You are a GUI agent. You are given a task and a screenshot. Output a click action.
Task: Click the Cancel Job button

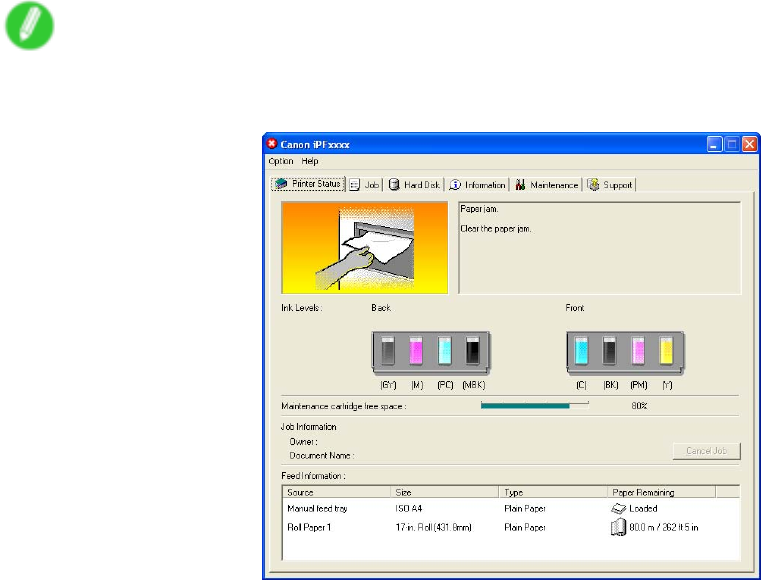pos(706,451)
